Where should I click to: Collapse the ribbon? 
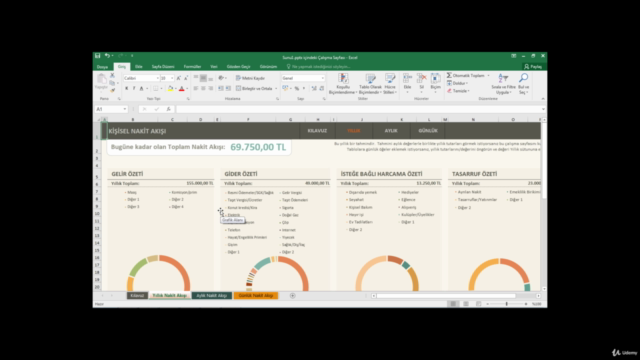(x=543, y=99)
